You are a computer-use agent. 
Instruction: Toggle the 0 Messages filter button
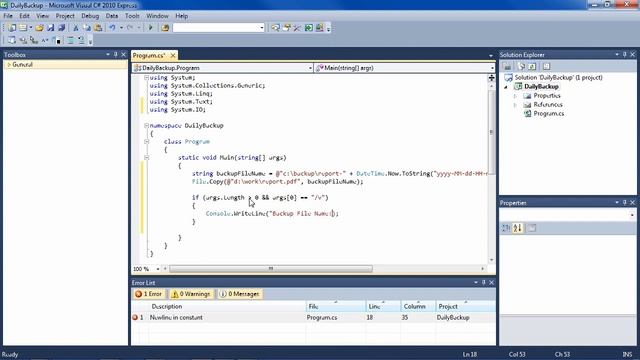(240, 294)
